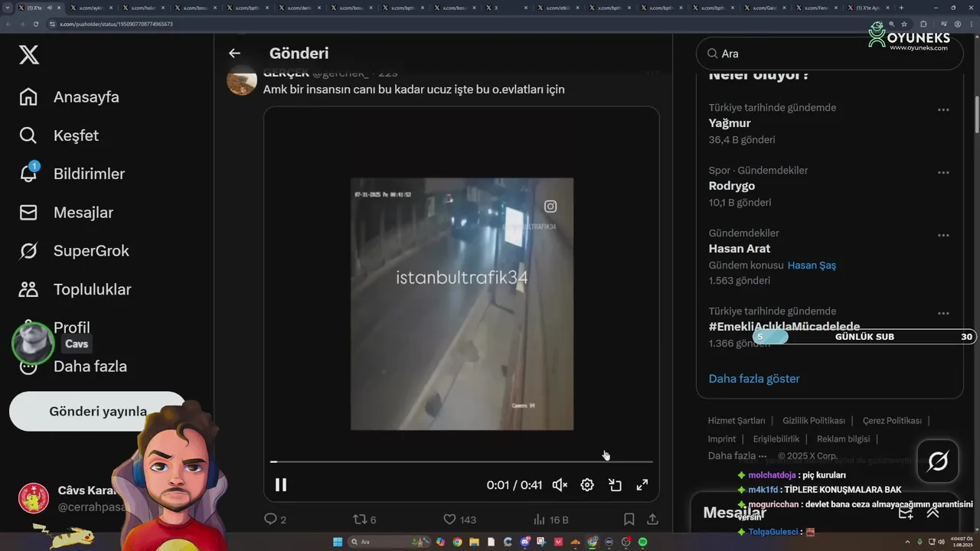Click the Keşfet magnifier icon

coord(28,135)
